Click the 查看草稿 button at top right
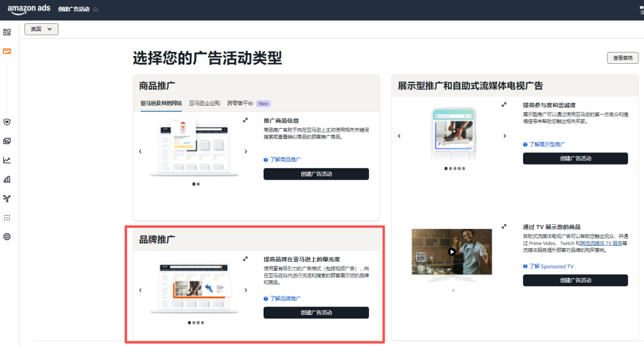 pyautogui.click(x=623, y=57)
